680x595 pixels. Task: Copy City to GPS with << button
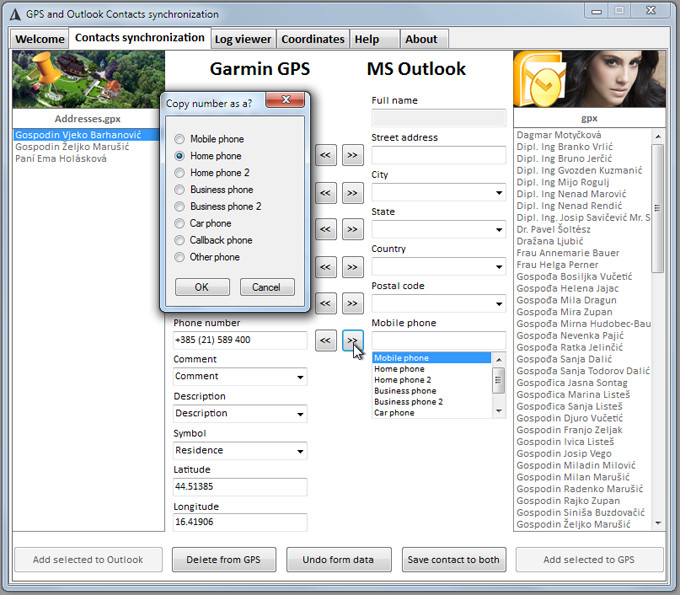tap(326, 193)
